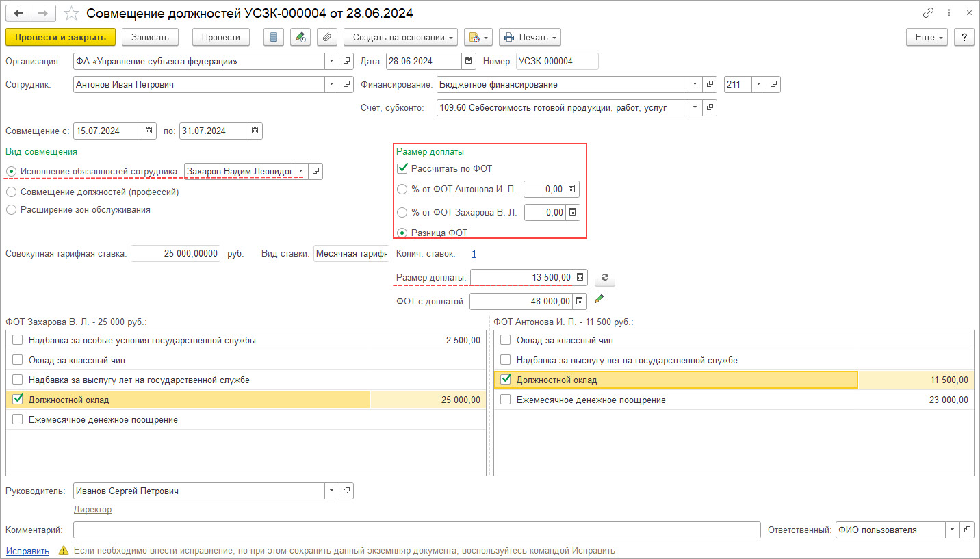Expand the Ответственный dropdown list
The width and height of the screenshot is (980, 559).
click(952, 530)
